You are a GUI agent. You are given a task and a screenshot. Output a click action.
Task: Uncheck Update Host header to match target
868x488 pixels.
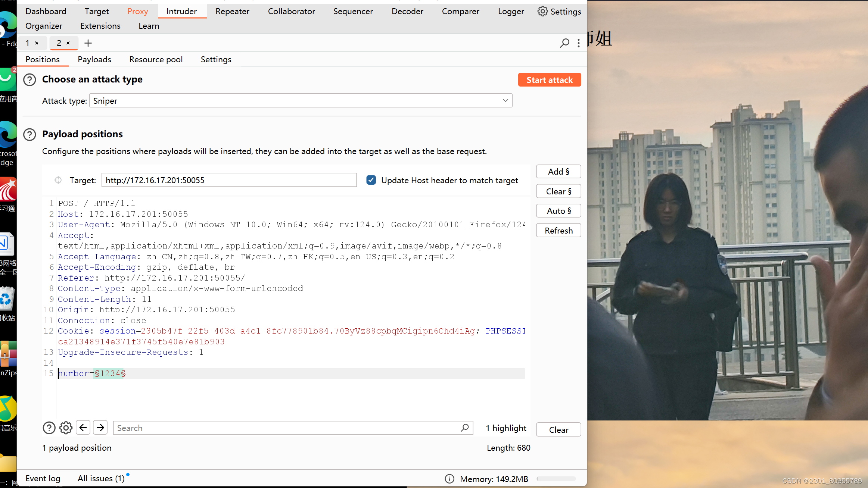coord(371,180)
